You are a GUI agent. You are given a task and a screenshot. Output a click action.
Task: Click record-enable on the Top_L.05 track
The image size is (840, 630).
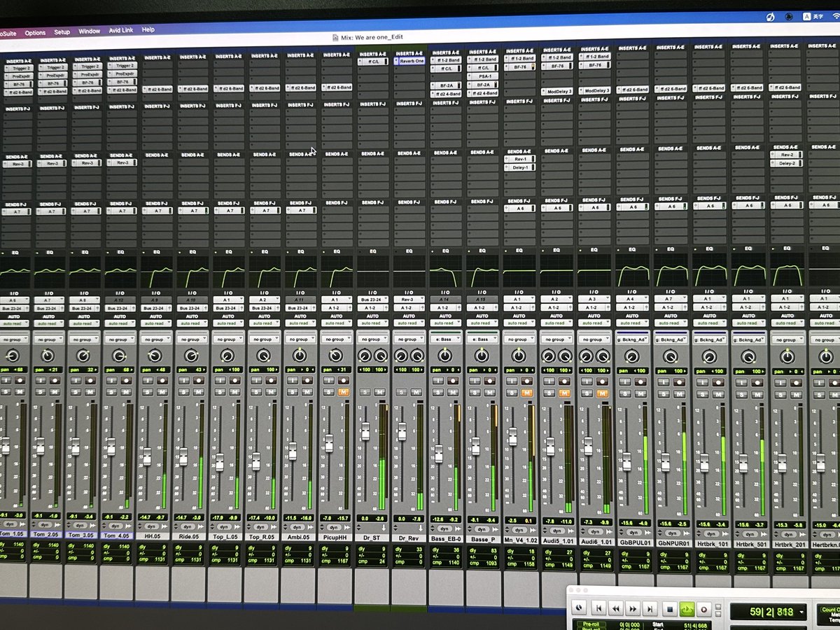[x=235, y=381]
